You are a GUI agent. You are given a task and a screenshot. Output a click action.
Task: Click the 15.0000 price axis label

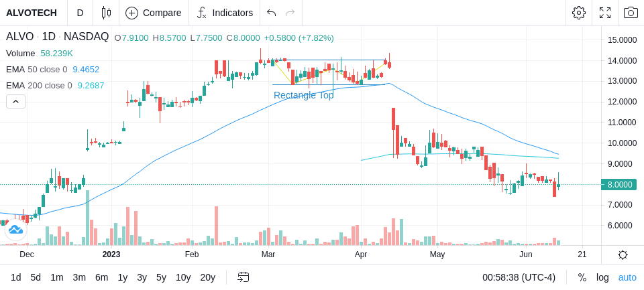pyautogui.click(x=623, y=40)
